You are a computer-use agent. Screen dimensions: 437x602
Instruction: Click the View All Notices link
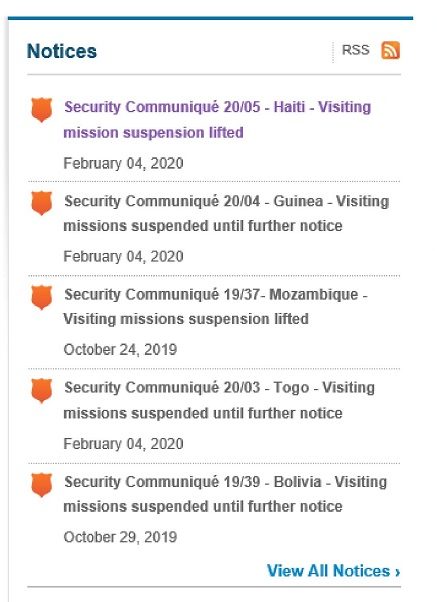(333, 571)
